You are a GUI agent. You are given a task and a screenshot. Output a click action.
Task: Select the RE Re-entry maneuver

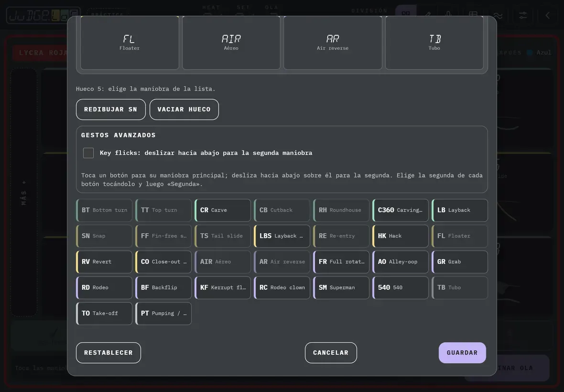tap(341, 236)
